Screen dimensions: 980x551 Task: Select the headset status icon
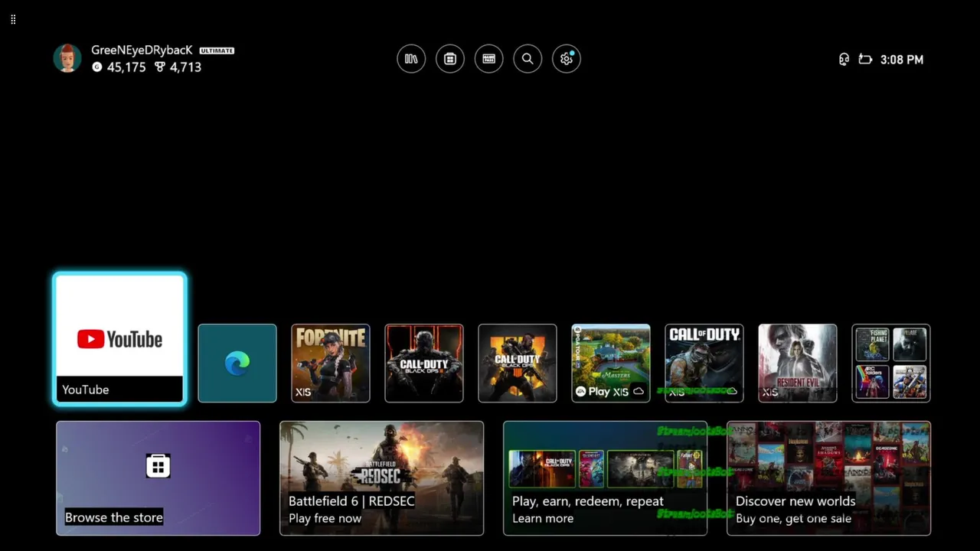844,59
